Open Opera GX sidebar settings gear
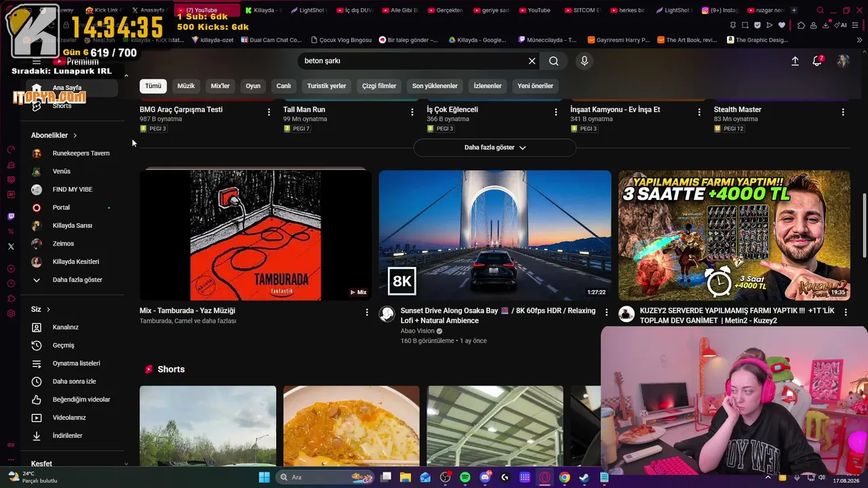Screen dimensions: 868x488 pos(11,314)
